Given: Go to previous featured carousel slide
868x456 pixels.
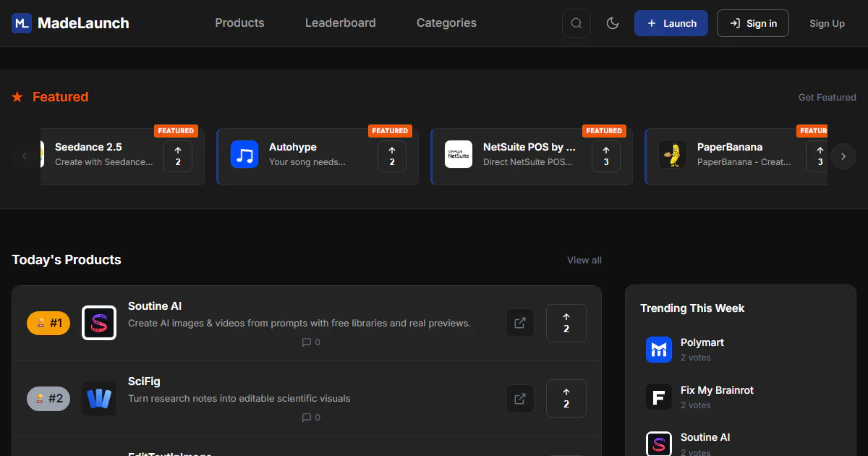Looking at the screenshot, I should click(25, 156).
